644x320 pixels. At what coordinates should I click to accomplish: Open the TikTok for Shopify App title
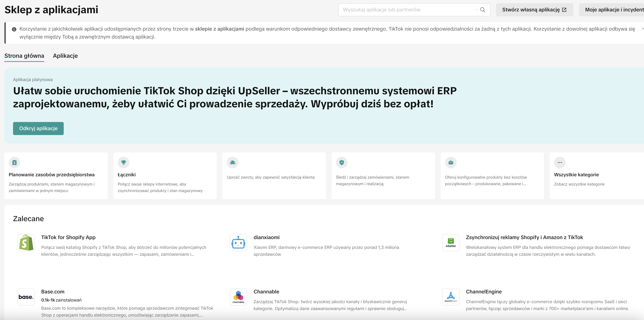click(68, 237)
